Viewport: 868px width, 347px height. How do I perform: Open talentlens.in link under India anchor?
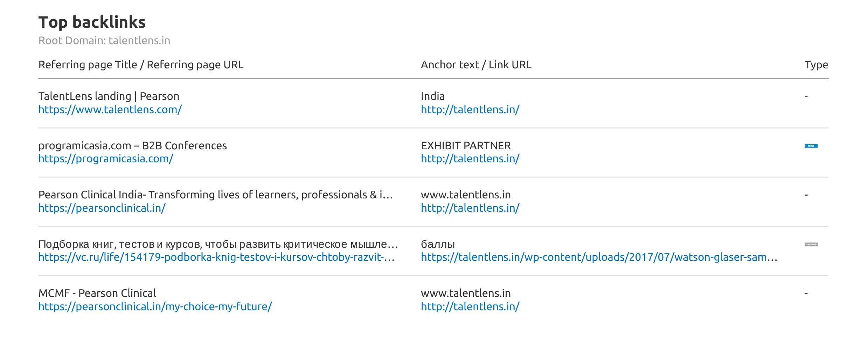coord(470,110)
